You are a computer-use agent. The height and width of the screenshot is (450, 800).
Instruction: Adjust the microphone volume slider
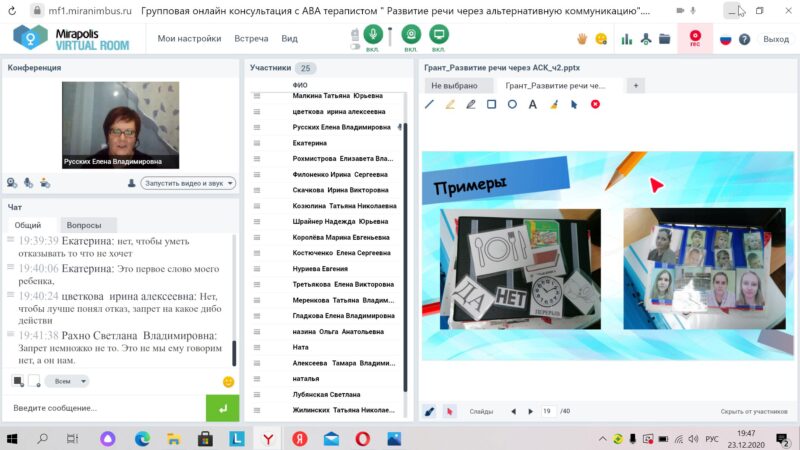390,37
